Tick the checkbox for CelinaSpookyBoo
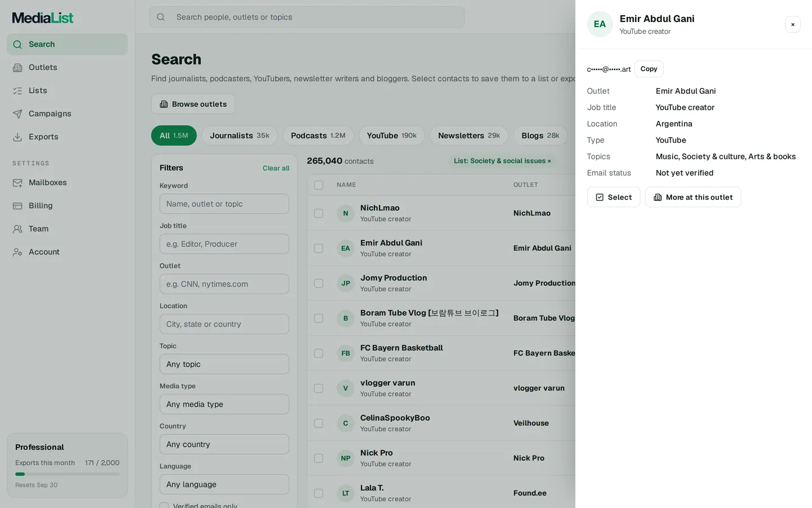The width and height of the screenshot is (812, 508). coord(319,423)
